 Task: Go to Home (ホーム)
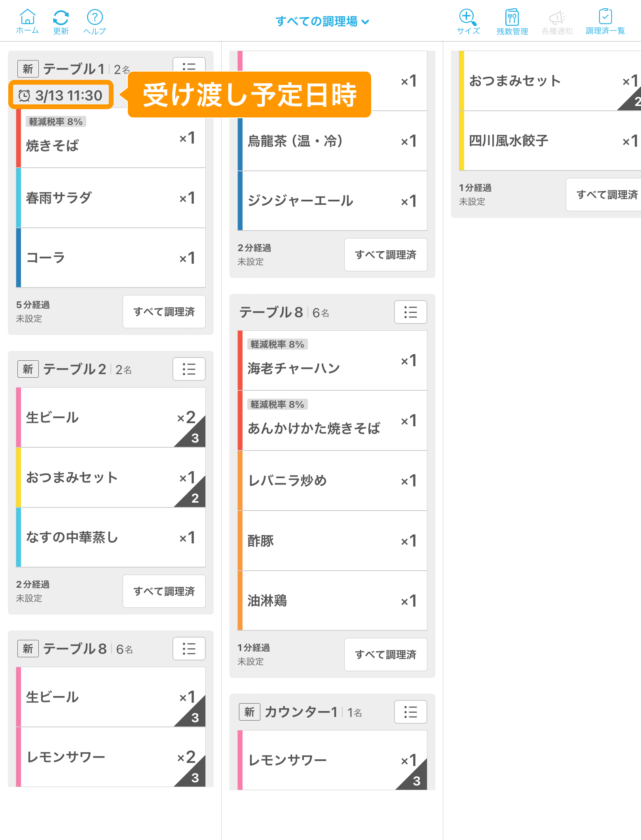click(27, 22)
